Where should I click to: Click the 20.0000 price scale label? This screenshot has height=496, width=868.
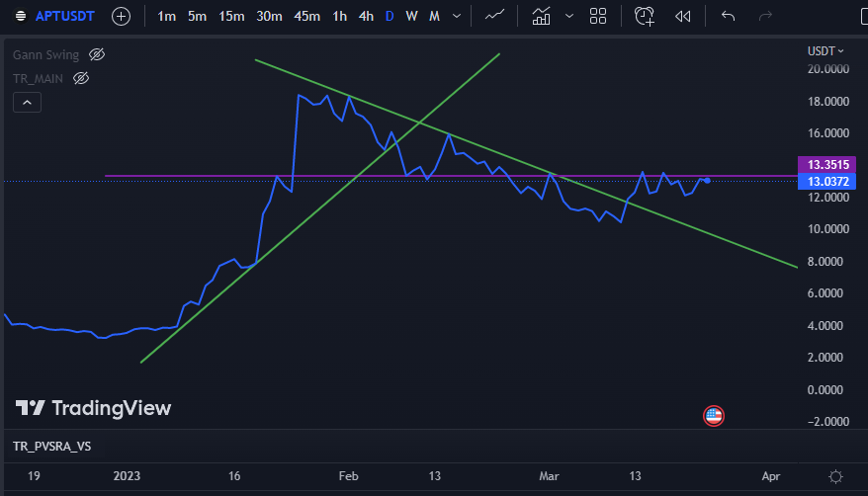coord(828,69)
